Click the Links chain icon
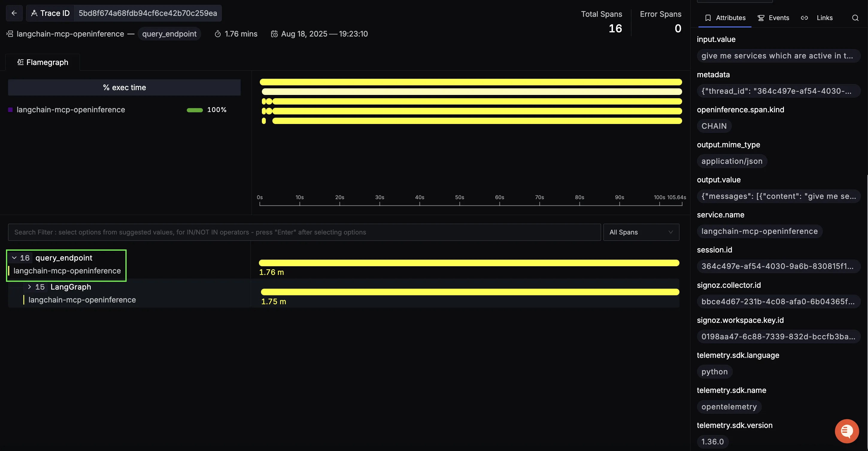Viewport: 868px width, 451px height. (x=804, y=18)
